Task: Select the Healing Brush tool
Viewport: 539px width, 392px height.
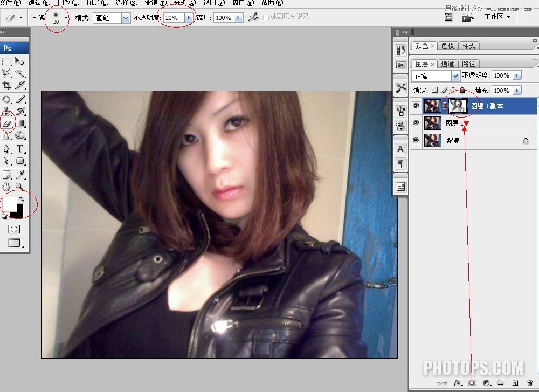Action: 6,99
